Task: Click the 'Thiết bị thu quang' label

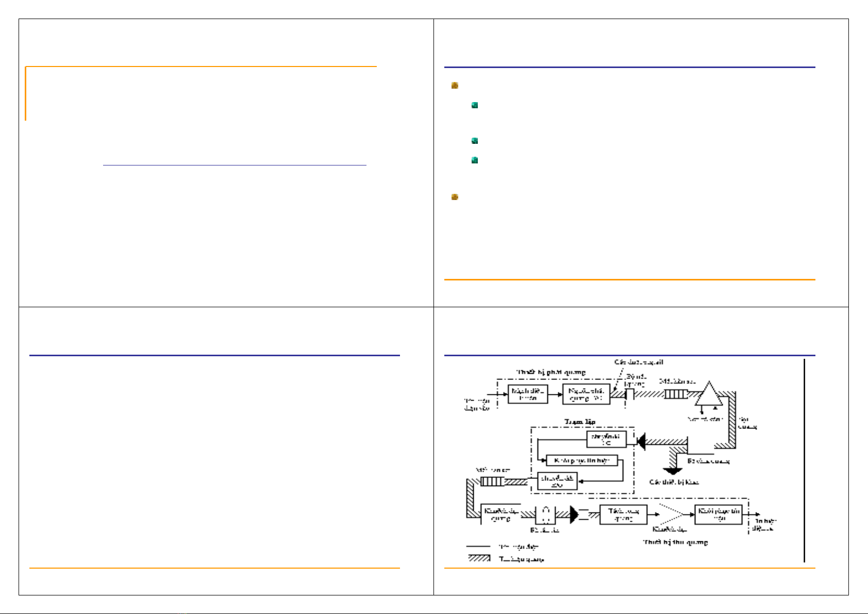Action: (675, 542)
